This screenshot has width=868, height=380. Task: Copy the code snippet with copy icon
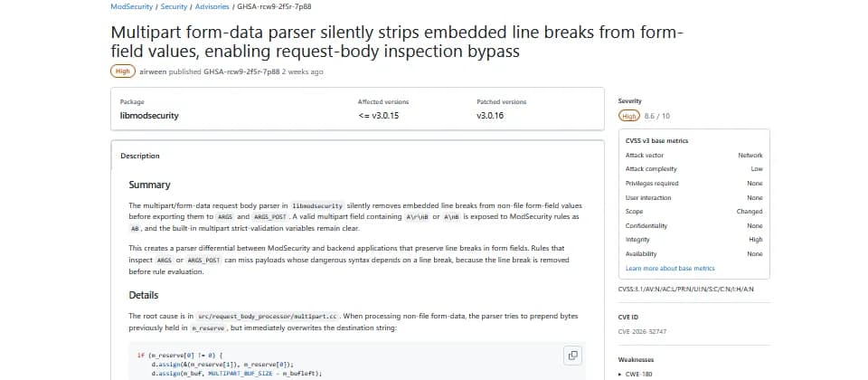[573, 355]
